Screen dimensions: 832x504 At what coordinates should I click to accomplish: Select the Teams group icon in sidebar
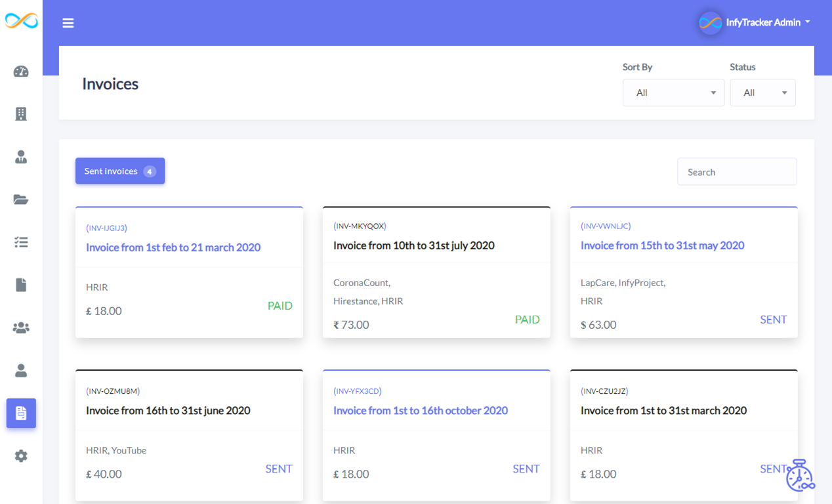(x=20, y=327)
